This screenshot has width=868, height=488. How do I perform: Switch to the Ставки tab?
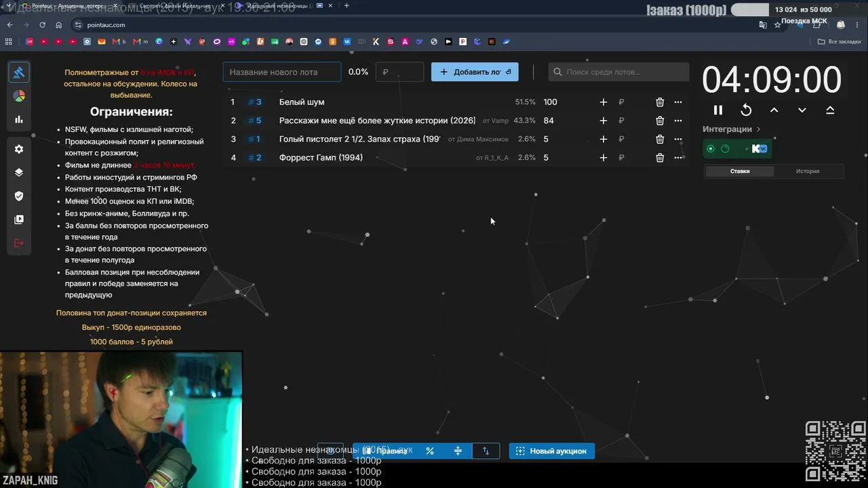[x=740, y=171]
